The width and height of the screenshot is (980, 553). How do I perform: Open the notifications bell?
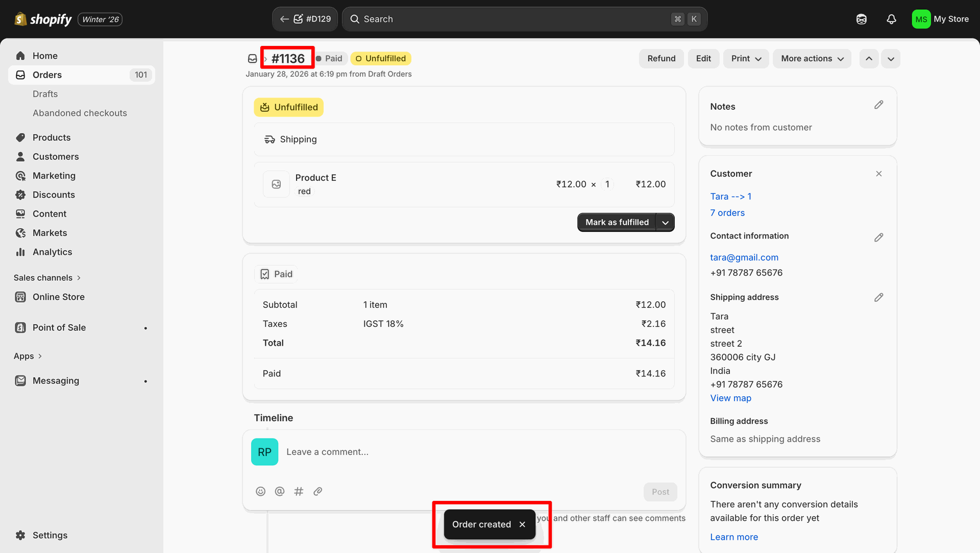[x=891, y=19]
